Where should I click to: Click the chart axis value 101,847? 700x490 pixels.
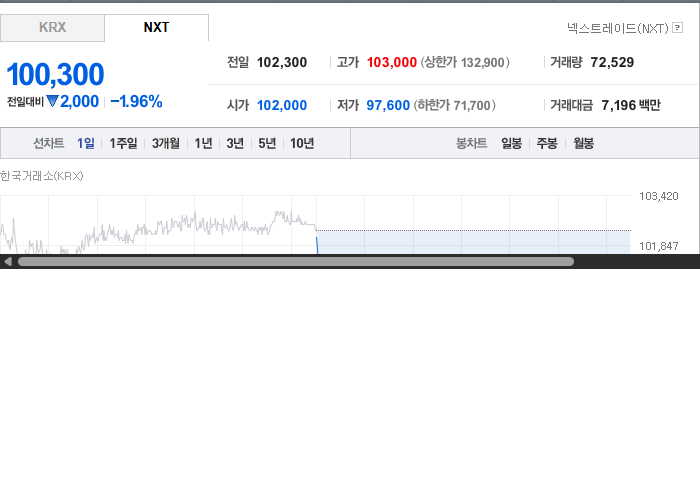click(658, 246)
